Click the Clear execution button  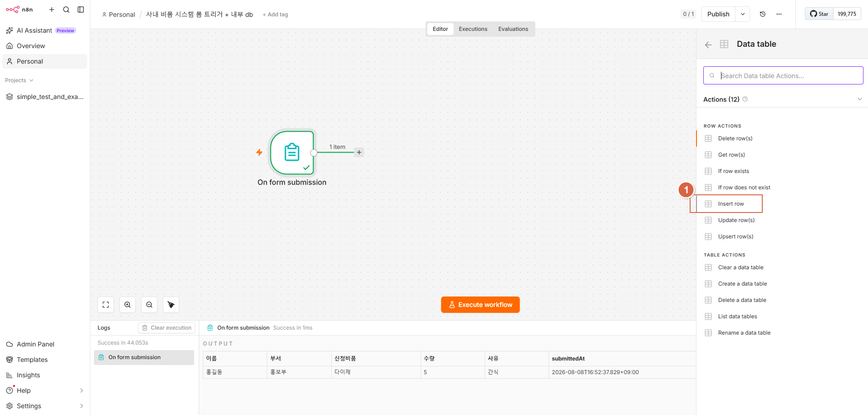tap(167, 328)
